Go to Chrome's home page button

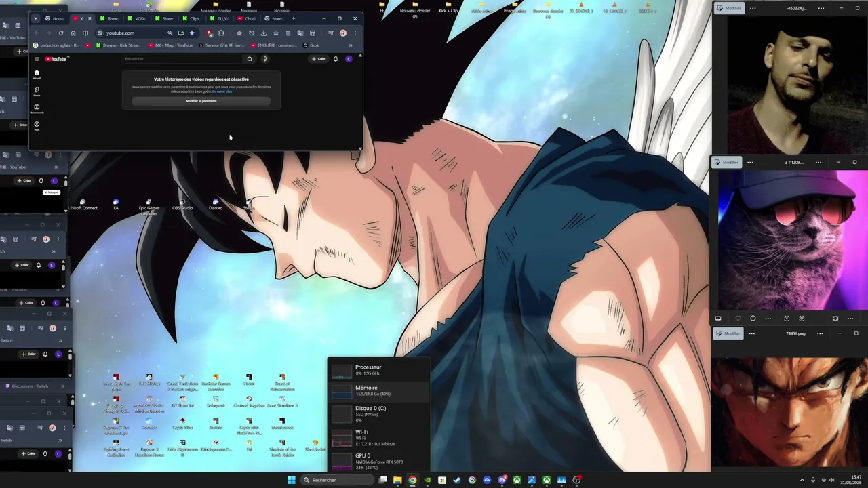[x=73, y=33]
